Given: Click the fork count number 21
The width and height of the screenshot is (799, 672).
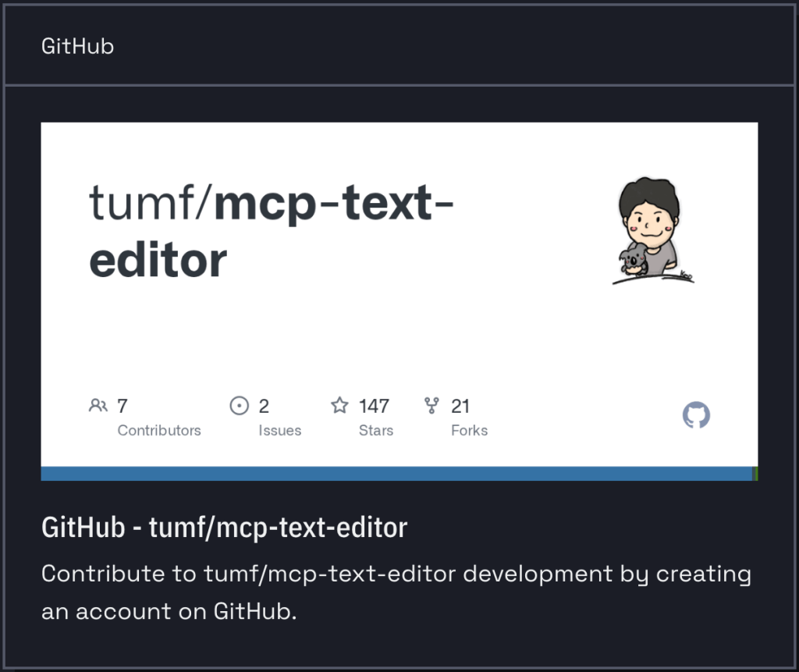Looking at the screenshot, I should (x=460, y=406).
